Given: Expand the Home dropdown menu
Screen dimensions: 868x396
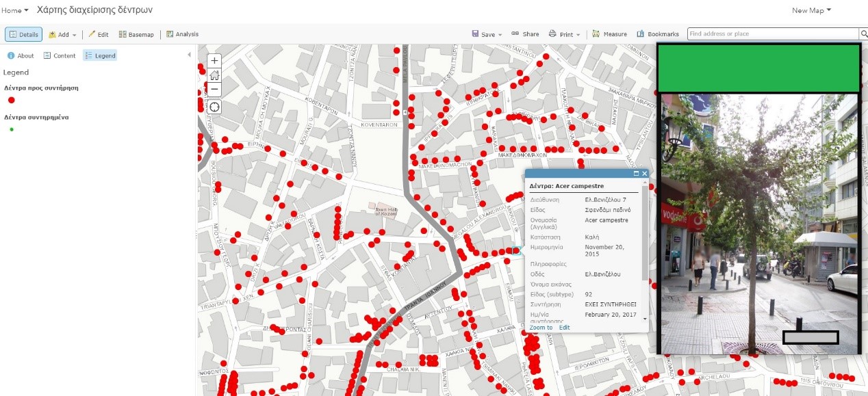Looking at the screenshot, I should point(14,10).
